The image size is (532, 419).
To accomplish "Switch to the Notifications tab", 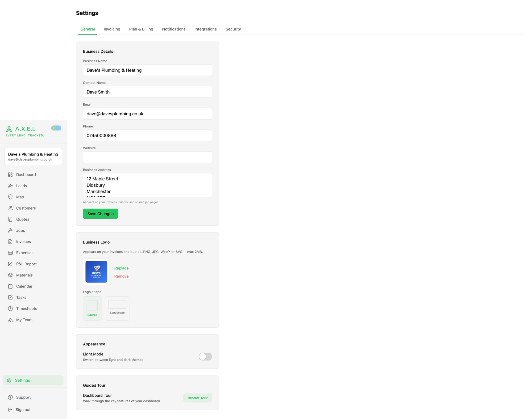I will click(174, 29).
